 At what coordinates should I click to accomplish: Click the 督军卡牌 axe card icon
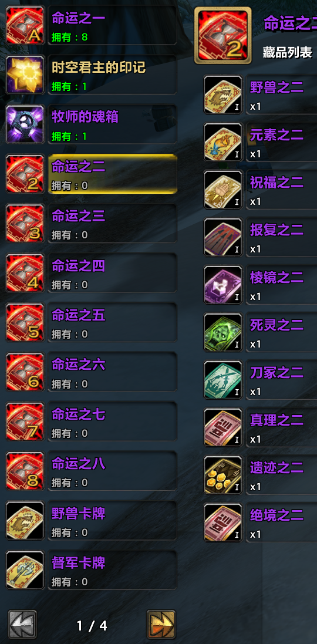point(25,571)
